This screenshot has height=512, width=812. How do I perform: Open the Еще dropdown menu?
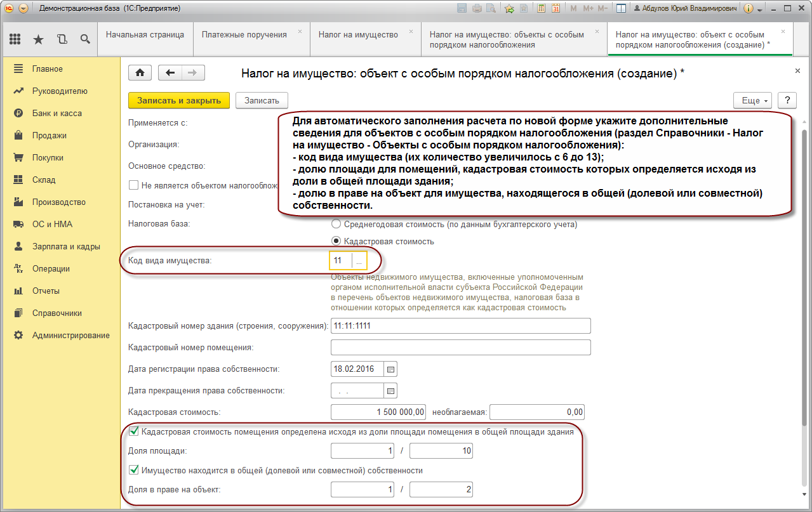coord(752,100)
